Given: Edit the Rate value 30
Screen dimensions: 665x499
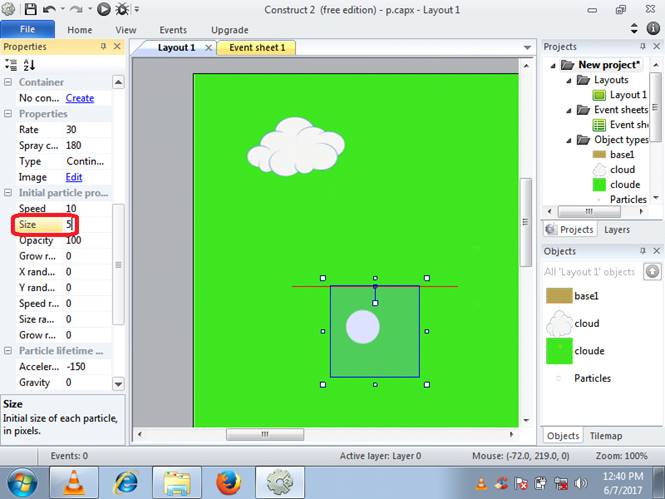Looking at the screenshot, I should tap(88, 129).
